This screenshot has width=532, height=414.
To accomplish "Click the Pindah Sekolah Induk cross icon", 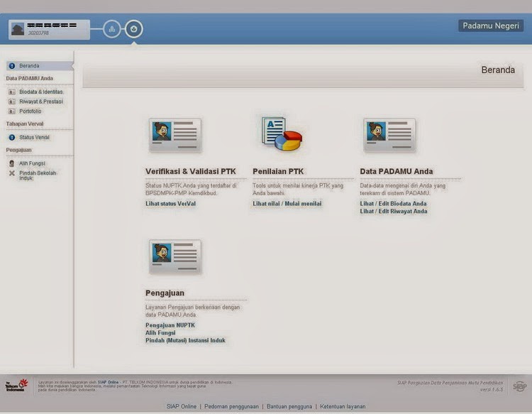I will pos(12,173).
